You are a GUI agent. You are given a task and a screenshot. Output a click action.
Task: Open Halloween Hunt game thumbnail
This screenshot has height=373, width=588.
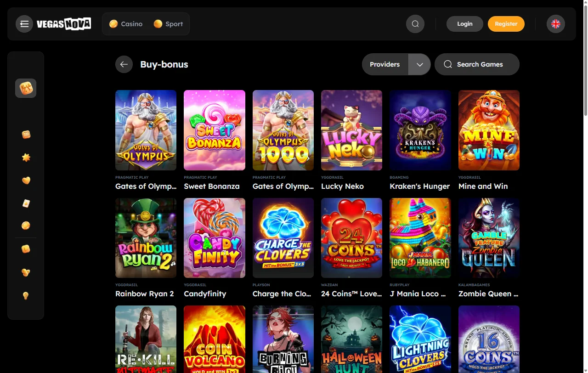coord(351,339)
